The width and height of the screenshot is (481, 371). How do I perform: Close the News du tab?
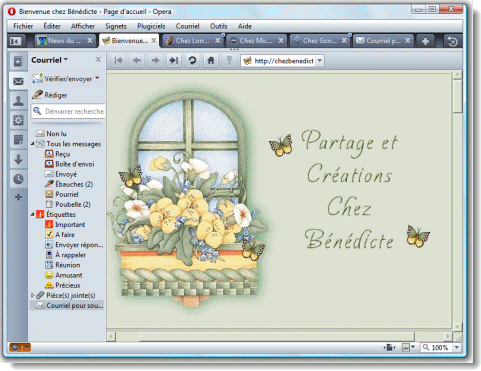[90, 40]
